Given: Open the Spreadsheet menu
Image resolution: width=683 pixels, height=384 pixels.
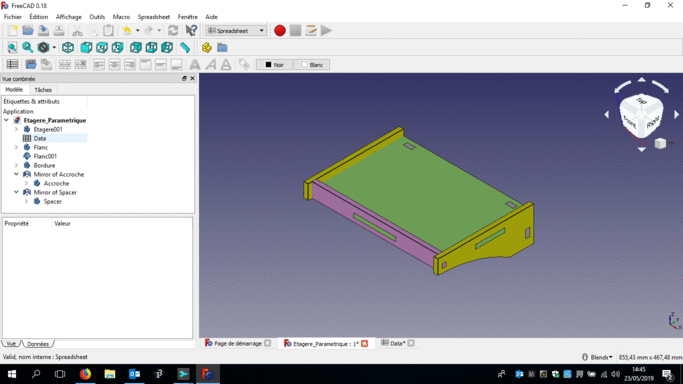Looking at the screenshot, I should (154, 17).
